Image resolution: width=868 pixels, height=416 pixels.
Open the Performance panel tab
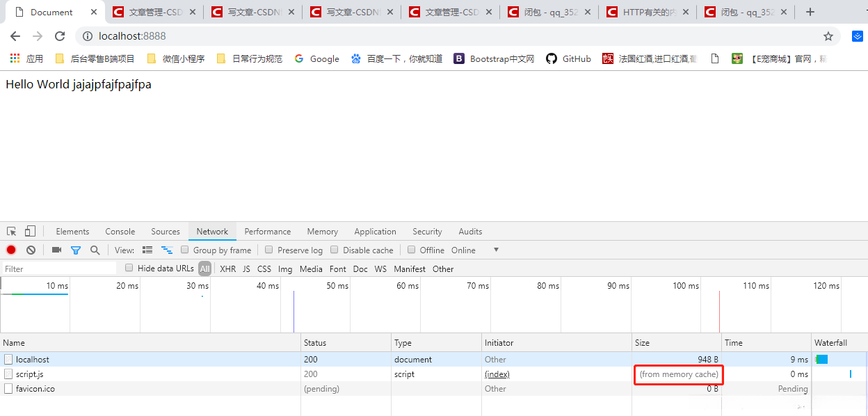tap(268, 232)
